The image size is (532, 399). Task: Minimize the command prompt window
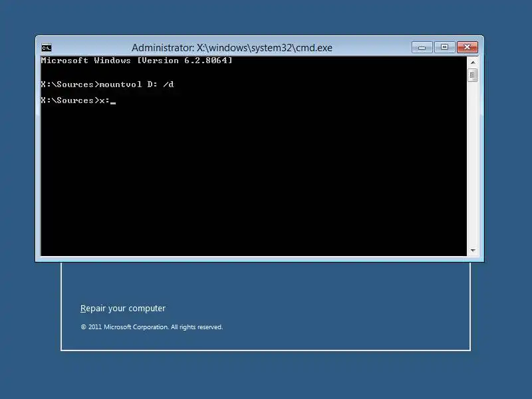click(x=422, y=47)
